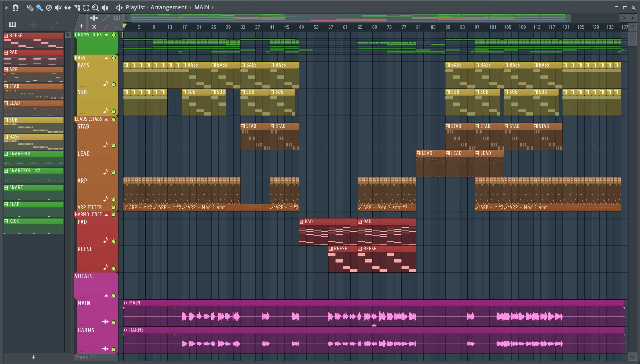Click the crossfade X icon
Viewport: 640px width, 364px height.
[x=94, y=27]
